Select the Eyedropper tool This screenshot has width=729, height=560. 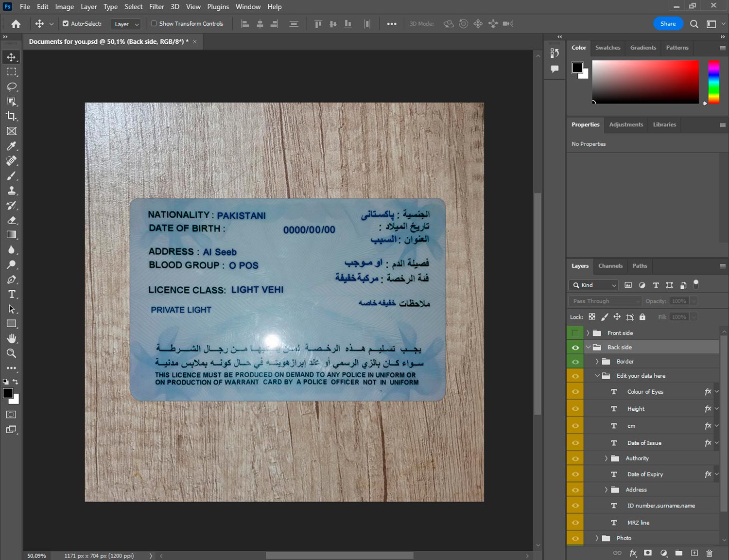pyautogui.click(x=12, y=146)
